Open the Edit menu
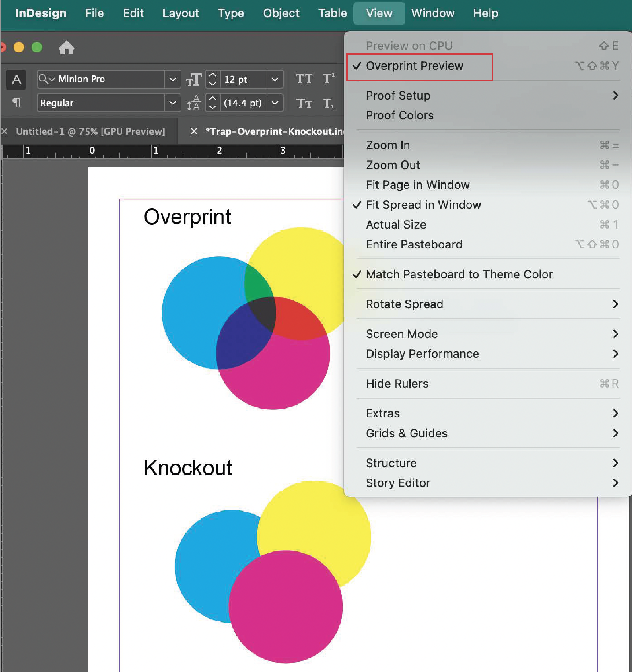 pyautogui.click(x=133, y=13)
